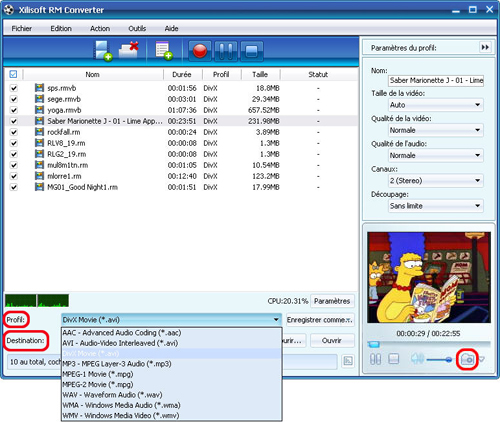500x422 pixels.
Task: Click the Enregistrer comme button
Action: pyautogui.click(x=320, y=320)
